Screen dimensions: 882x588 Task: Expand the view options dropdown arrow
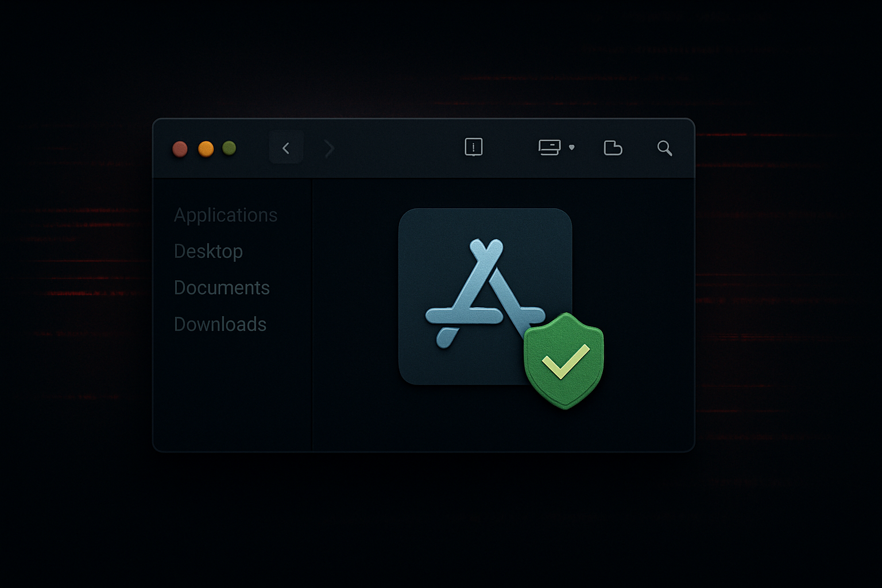click(x=572, y=148)
